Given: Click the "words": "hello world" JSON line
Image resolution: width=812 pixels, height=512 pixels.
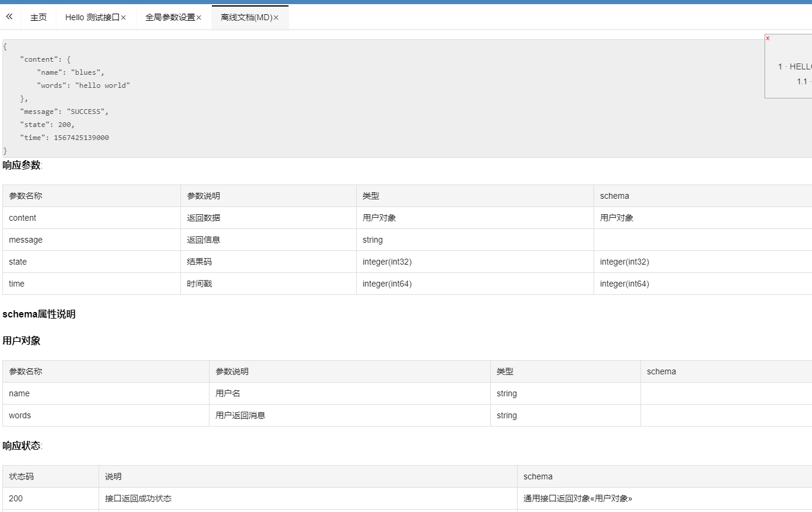Looking at the screenshot, I should (83, 85).
